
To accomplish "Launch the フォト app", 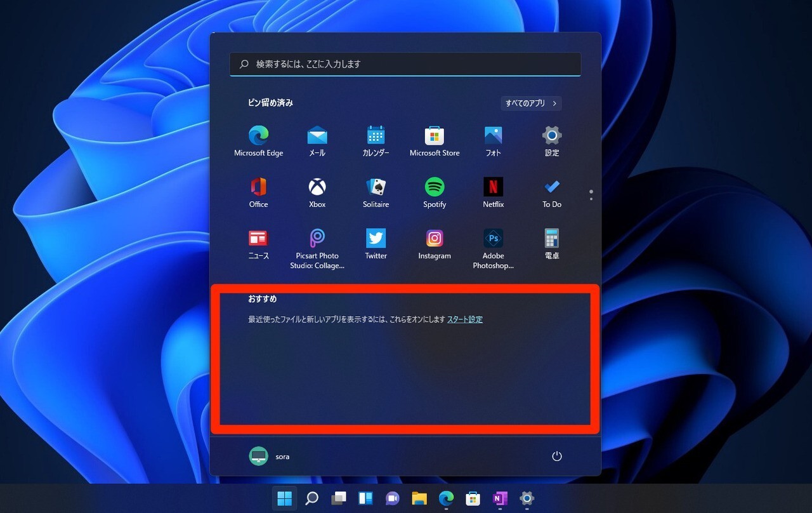I will (493, 141).
